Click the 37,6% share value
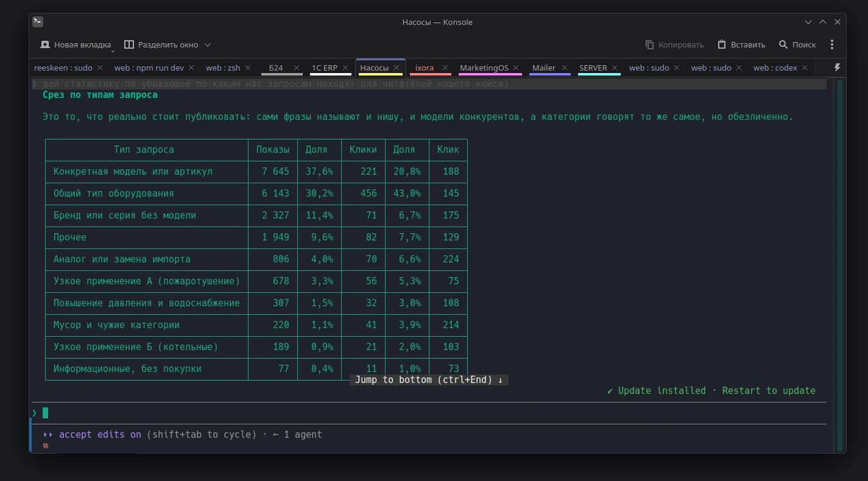This screenshot has height=481, width=868. pyautogui.click(x=319, y=172)
